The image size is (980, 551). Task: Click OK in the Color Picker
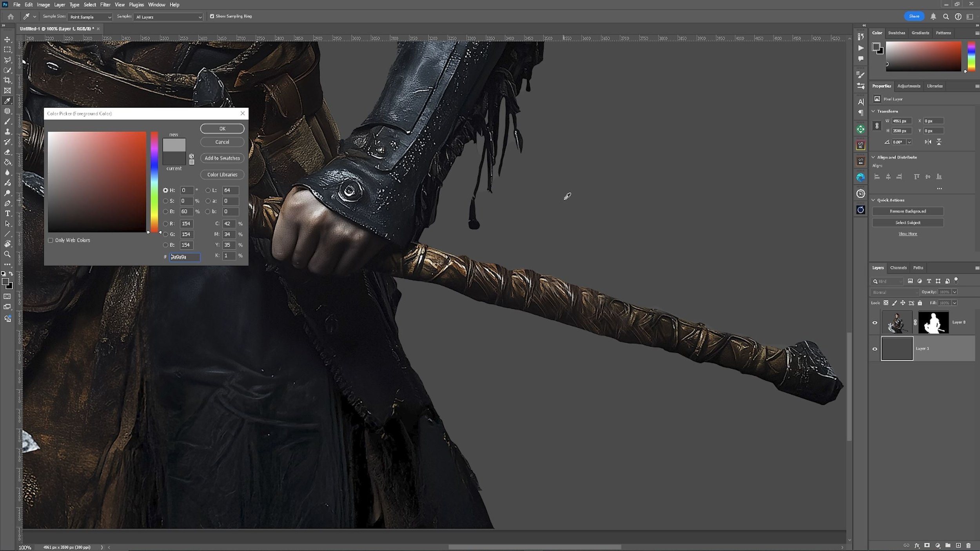coord(222,129)
